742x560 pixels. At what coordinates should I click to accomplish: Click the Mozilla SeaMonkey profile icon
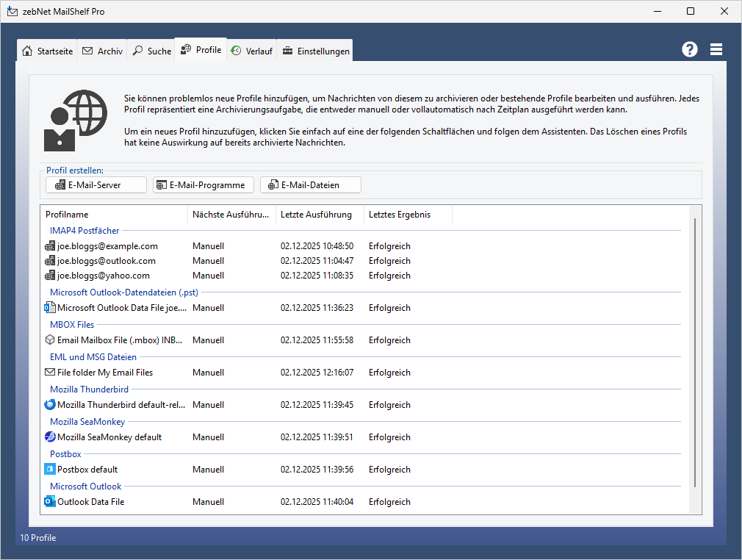[x=50, y=437]
